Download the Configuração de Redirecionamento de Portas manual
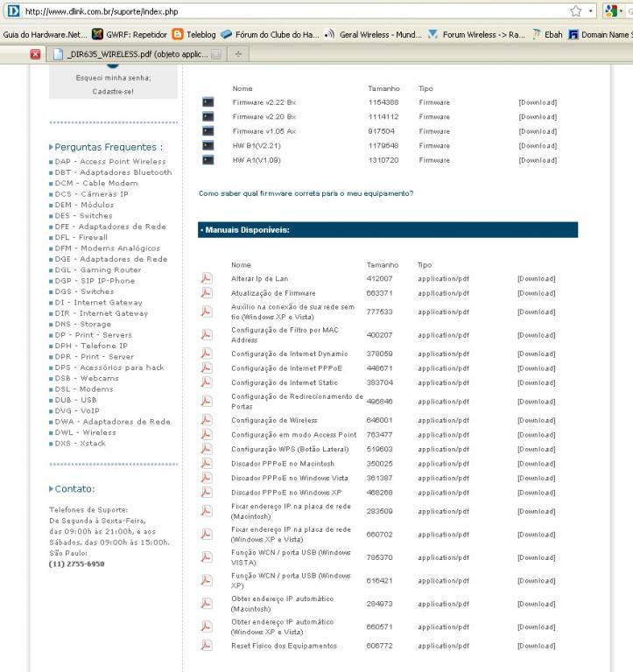The image size is (633, 672). tap(537, 402)
